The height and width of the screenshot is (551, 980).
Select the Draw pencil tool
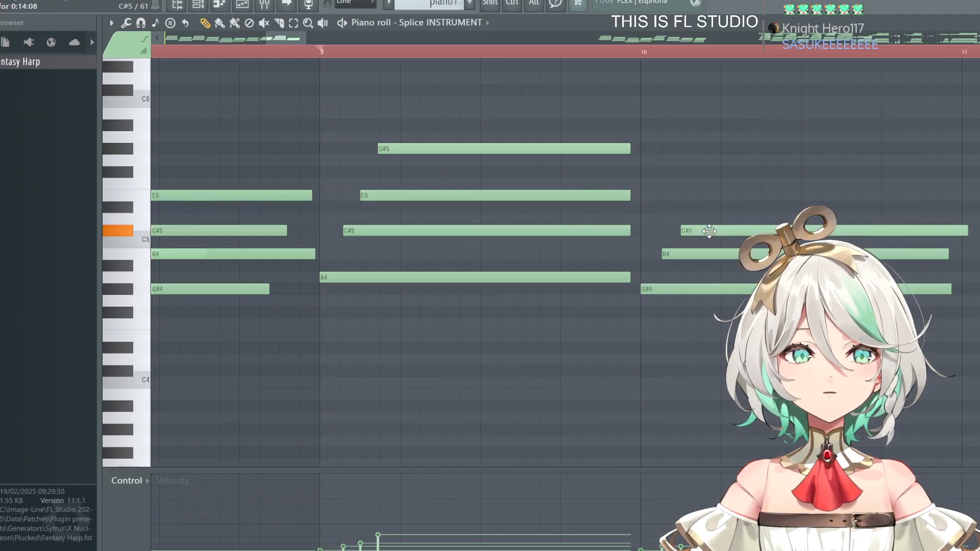coord(205,23)
